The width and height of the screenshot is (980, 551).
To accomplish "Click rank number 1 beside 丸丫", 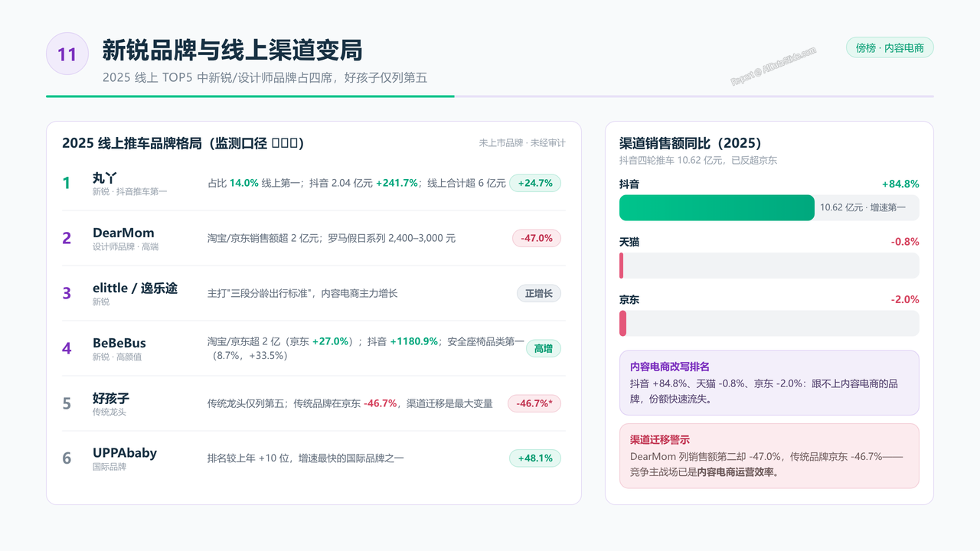I will (67, 183).
